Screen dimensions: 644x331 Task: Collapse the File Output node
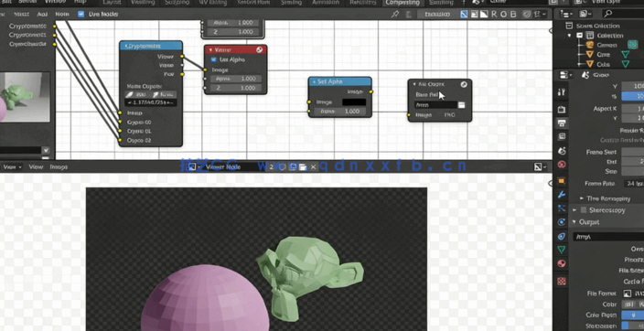point(414,84)
